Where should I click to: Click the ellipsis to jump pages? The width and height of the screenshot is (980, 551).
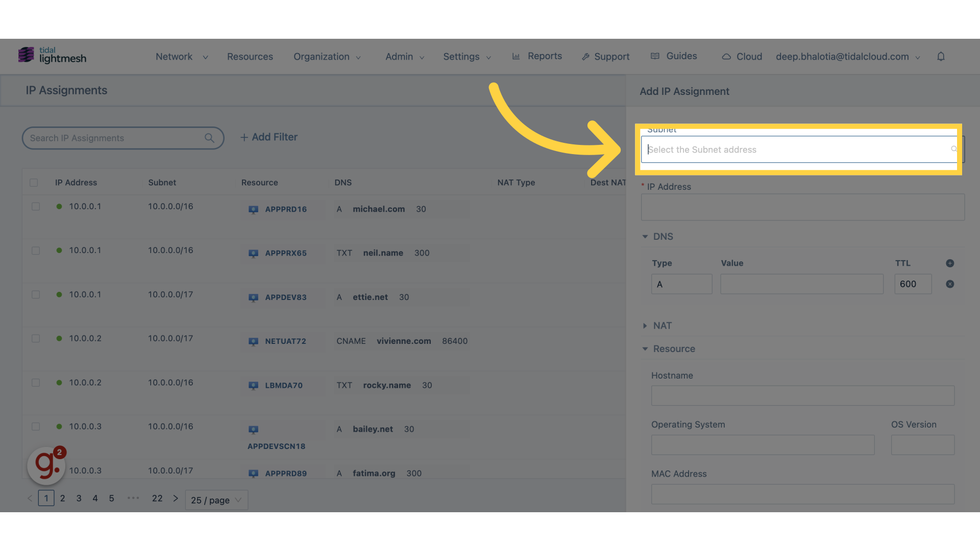[x=133, y=498]
